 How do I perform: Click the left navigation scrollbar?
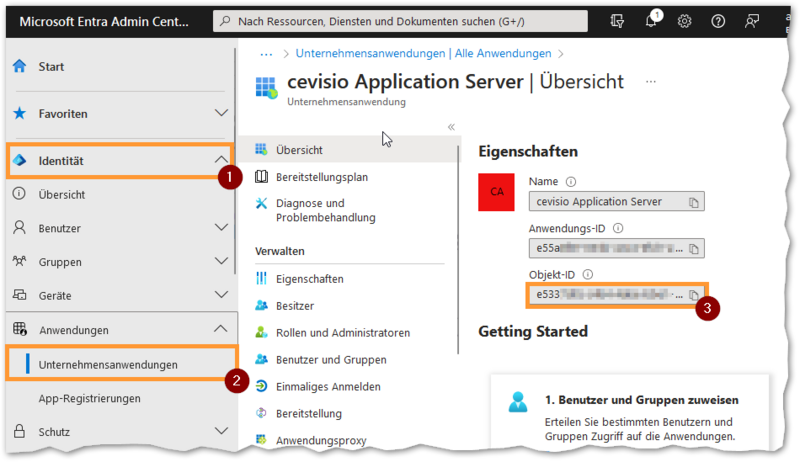point(235,161)
